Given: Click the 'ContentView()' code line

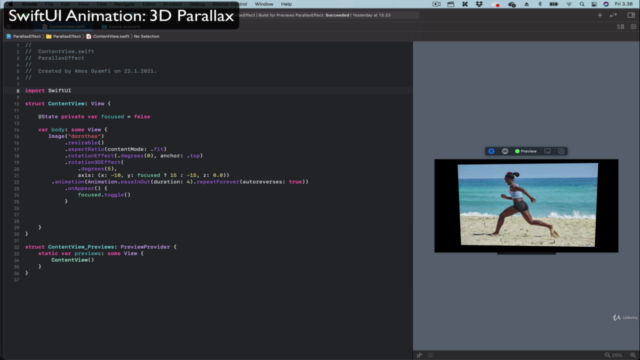Looking at the screenshot, I should tap(73, 260).
